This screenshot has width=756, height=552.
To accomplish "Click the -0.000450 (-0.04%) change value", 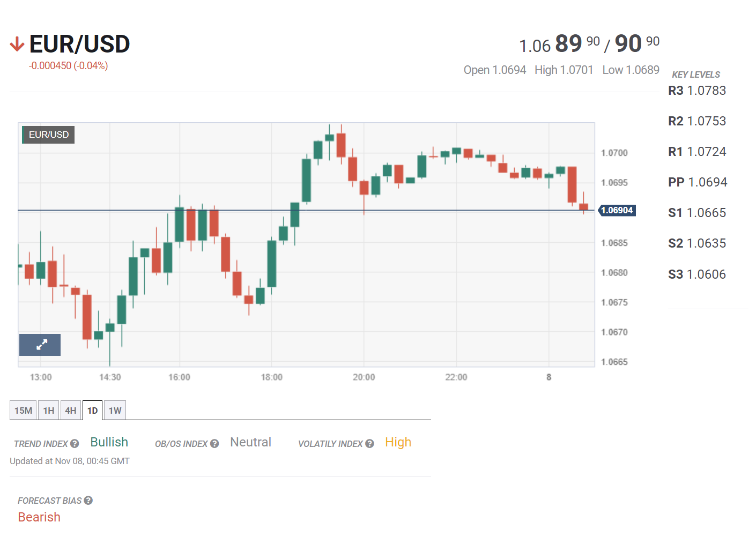I will (x=68, y=65).
